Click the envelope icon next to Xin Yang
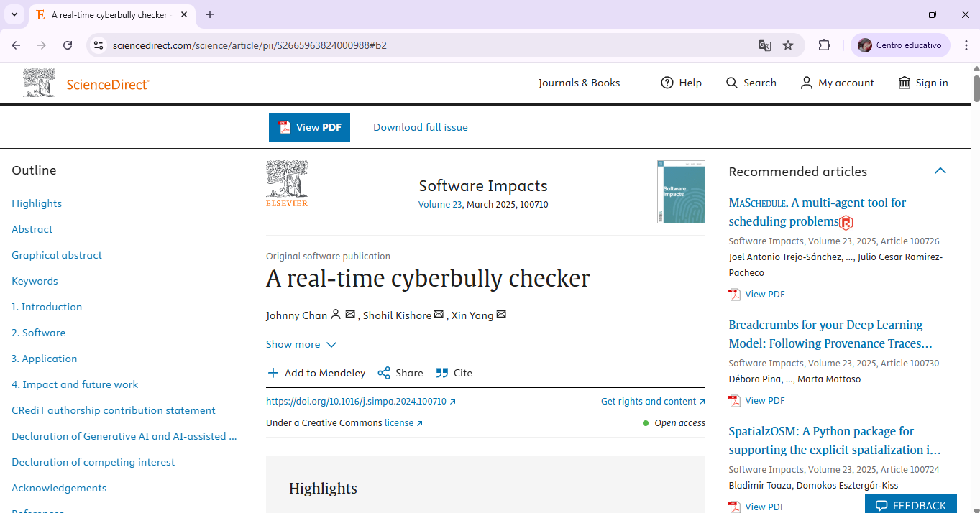980x513 pixels. click(x=501, y=315)
